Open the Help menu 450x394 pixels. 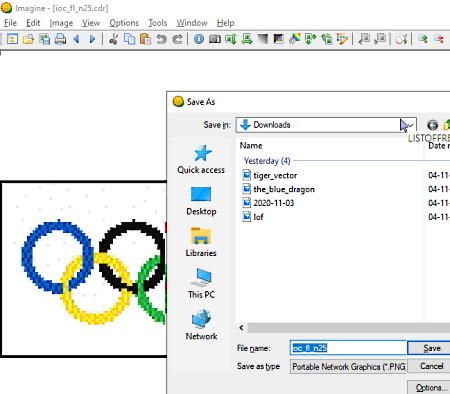pyautogui.click(x=226, y=23)
